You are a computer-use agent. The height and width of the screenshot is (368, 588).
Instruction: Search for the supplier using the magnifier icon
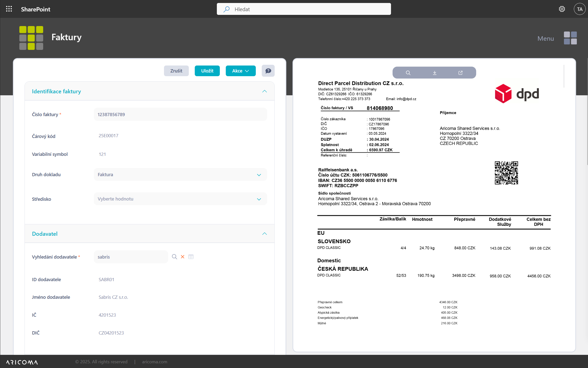click(x=174, y=257)
